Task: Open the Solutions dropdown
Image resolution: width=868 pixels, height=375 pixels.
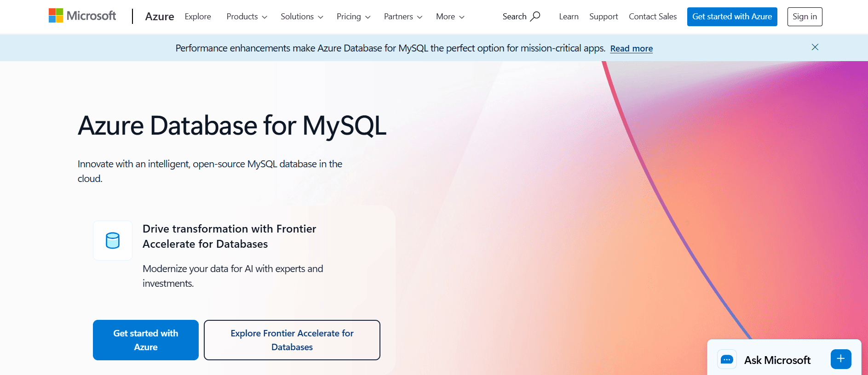Action: (x=302, y=17)
